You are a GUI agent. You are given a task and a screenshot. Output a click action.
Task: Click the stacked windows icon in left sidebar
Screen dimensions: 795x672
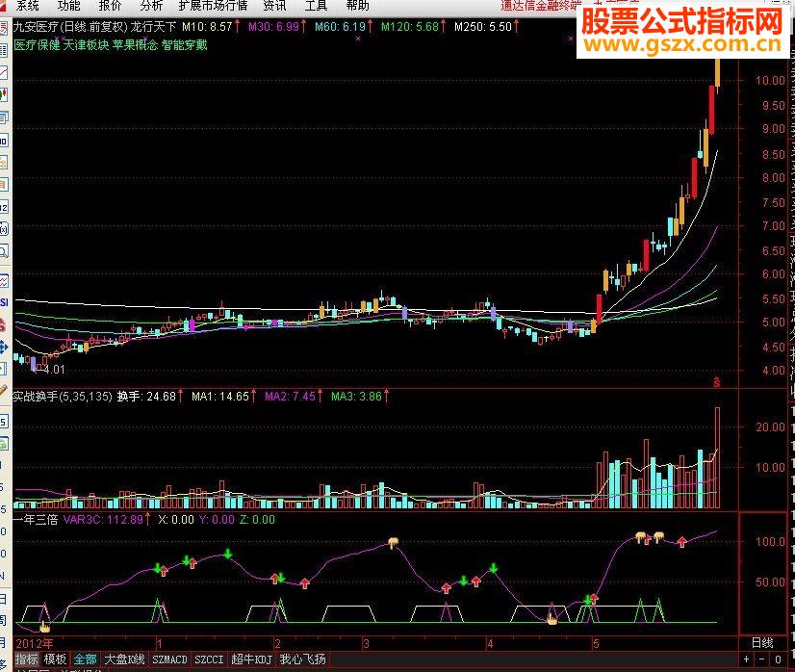[4, 117]
